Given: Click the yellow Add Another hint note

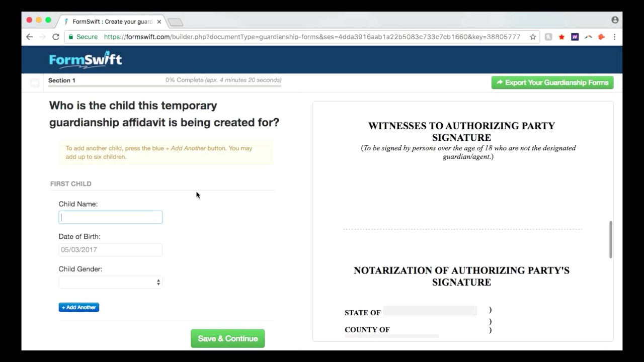Looking at the screenshot, I should 166,152.
